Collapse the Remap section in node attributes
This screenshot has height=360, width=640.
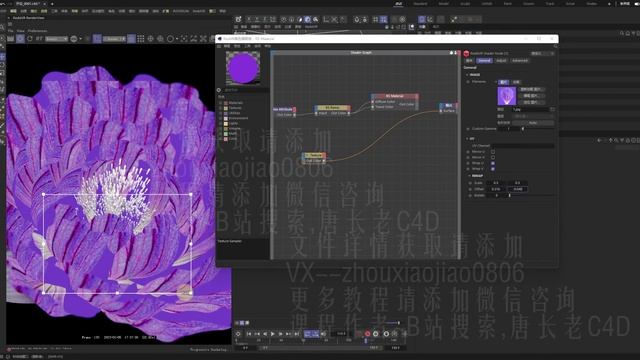pyautogui.click(x=470, y=176)
